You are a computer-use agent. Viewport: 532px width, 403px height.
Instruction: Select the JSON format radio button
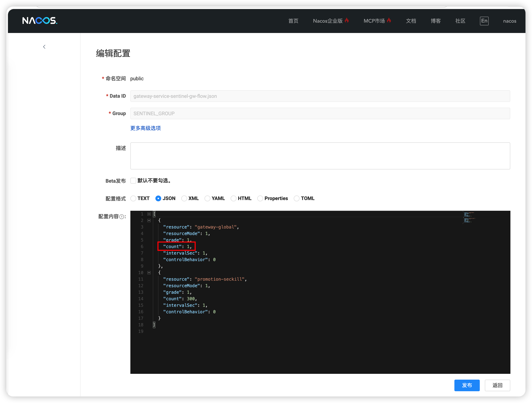pyautogui.click(x=158, y=198)
